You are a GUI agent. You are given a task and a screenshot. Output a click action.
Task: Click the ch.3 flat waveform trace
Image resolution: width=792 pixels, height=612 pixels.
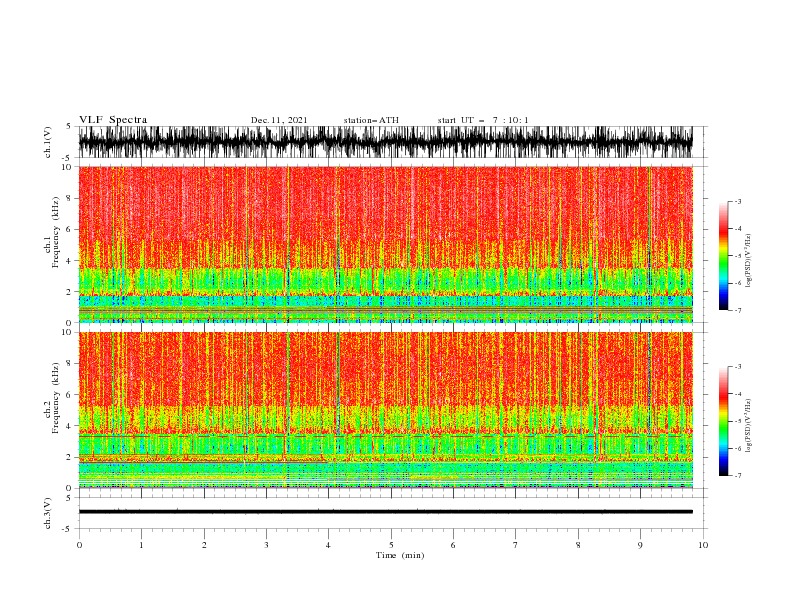pos(386,512)
